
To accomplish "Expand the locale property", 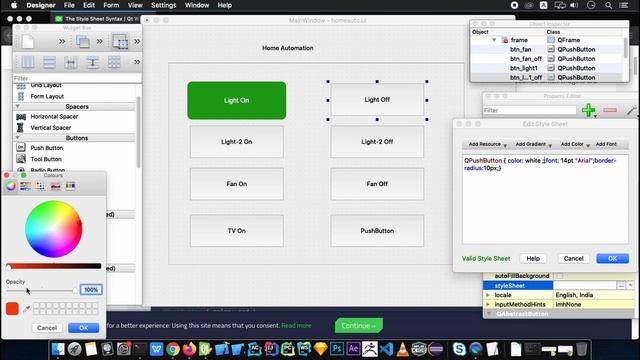I will [x=487, y=295].
